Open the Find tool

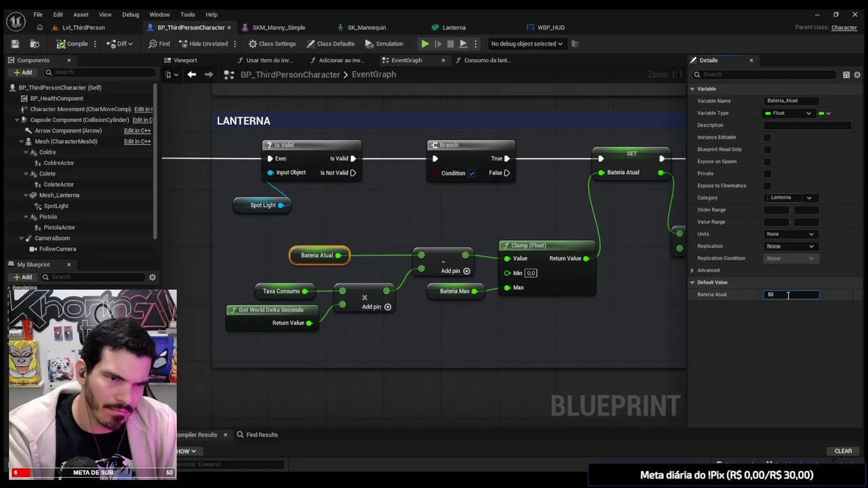[x=159, y=43]
